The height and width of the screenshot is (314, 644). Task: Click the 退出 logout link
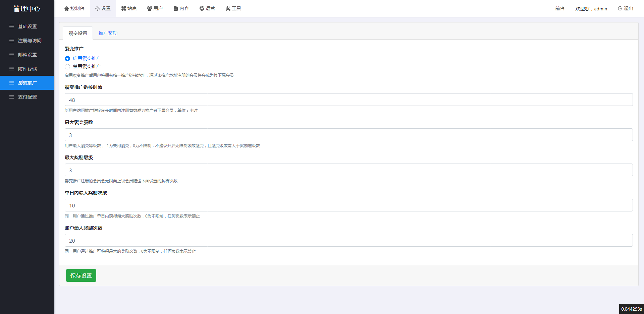coord(626,8)
